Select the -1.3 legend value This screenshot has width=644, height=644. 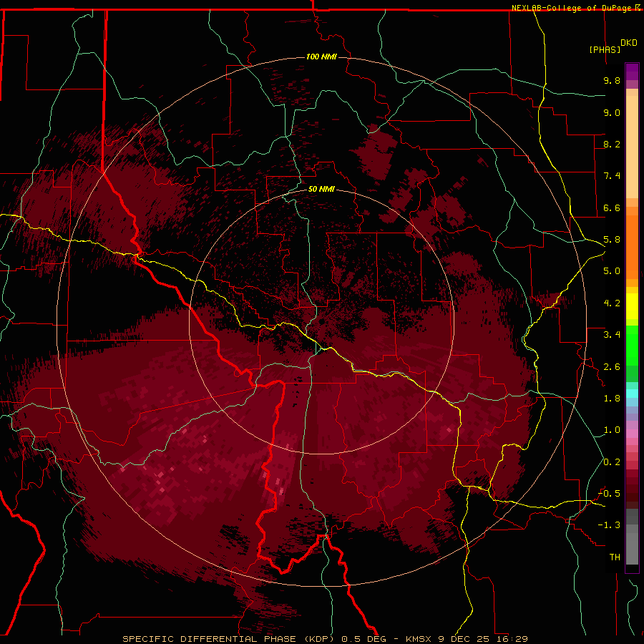[609, 525]
